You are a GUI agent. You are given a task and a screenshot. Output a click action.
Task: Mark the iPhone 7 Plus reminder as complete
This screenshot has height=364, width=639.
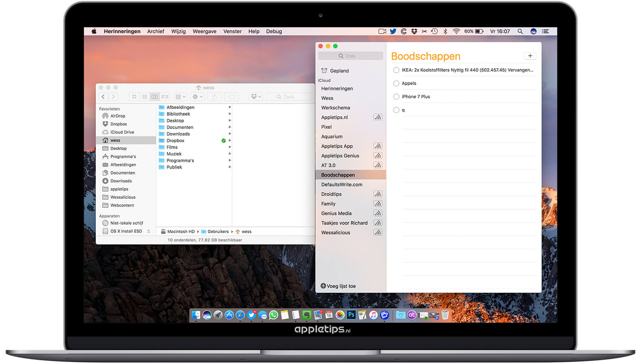(396, 97)
